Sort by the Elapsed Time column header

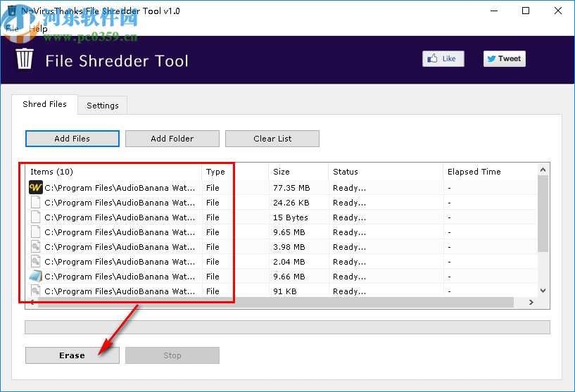pos(490,172)
